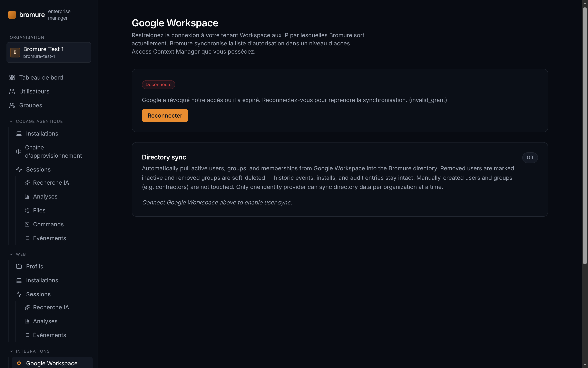The width and height of the screenshot is (588, 368).
Task: Open Sessions under Codage Agentique
Action: (38, 169)
